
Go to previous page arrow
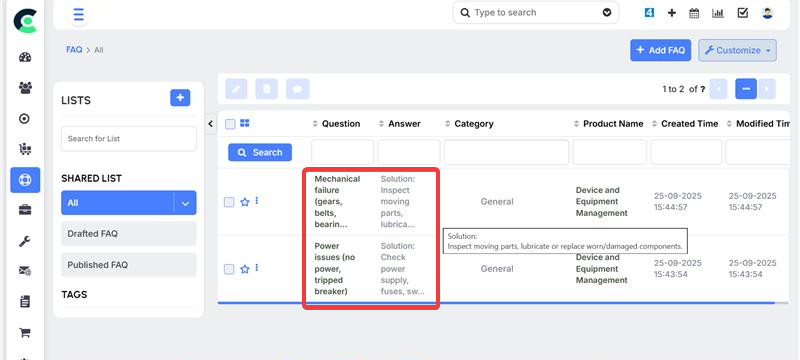pos(718,89)
